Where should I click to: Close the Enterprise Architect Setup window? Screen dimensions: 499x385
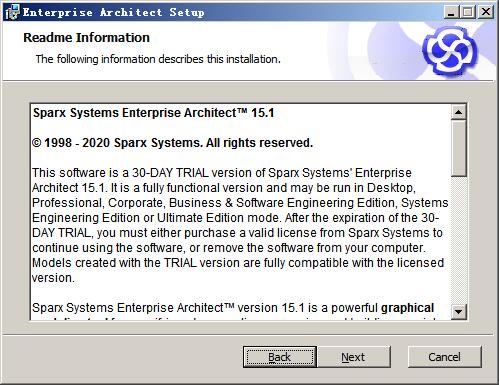[486, 12]
